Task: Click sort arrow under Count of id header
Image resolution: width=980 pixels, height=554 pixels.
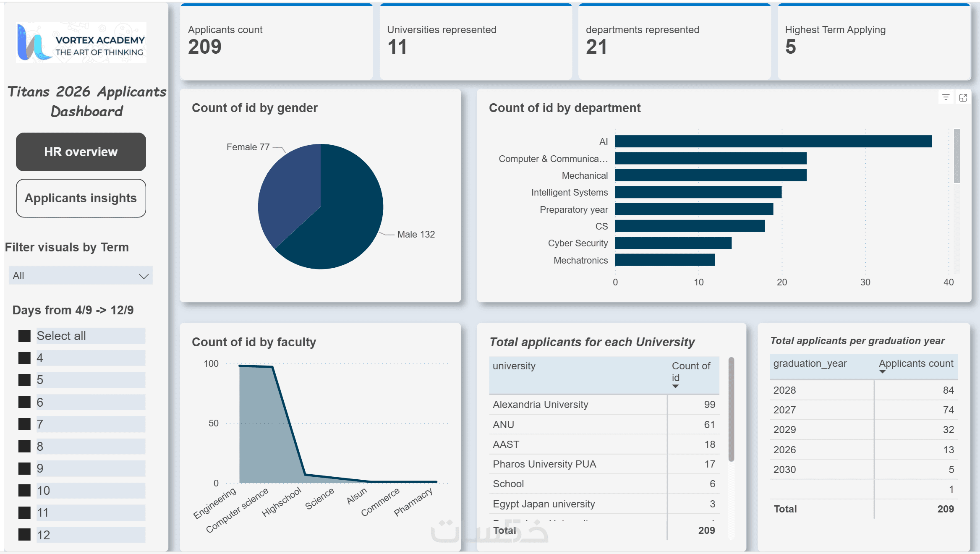Action: pyautogui.click(x=675, y=386)
